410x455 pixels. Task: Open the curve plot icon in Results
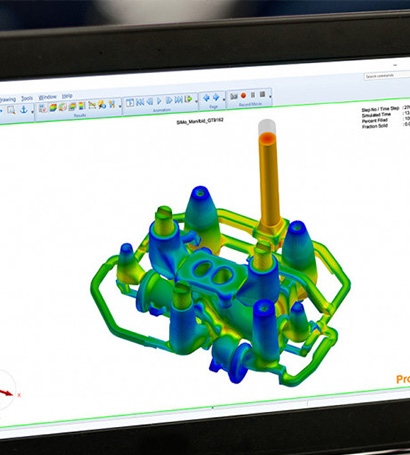coord(92,105)
